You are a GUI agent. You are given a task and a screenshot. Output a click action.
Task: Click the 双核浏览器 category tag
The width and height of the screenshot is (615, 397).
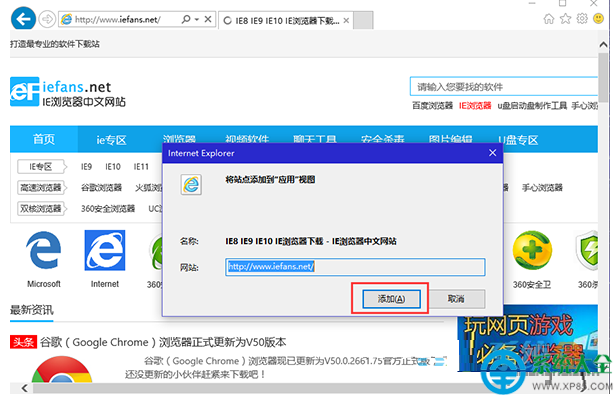(x=41, y=208)
